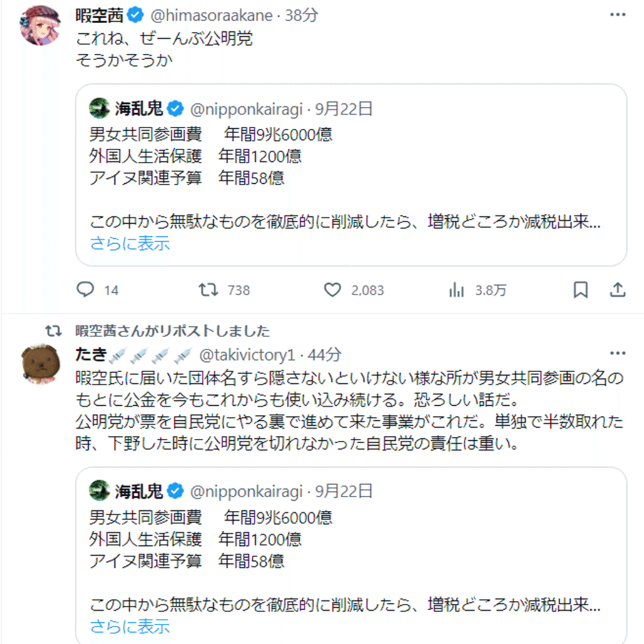Viewport: 644px width, 644px height.
Task: Click the share icon on the top post
Action: tap(617, 290)
